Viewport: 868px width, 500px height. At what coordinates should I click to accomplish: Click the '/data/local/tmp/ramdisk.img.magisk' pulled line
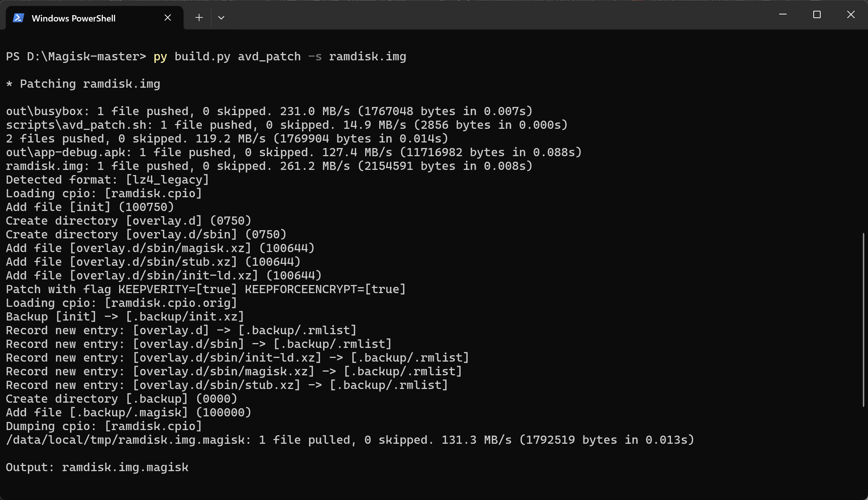click(350, 440)
